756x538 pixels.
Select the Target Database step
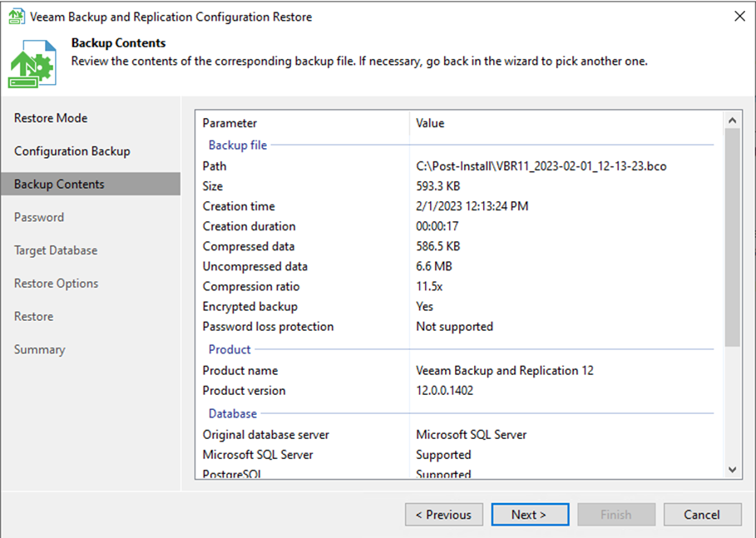pos(56,250)
